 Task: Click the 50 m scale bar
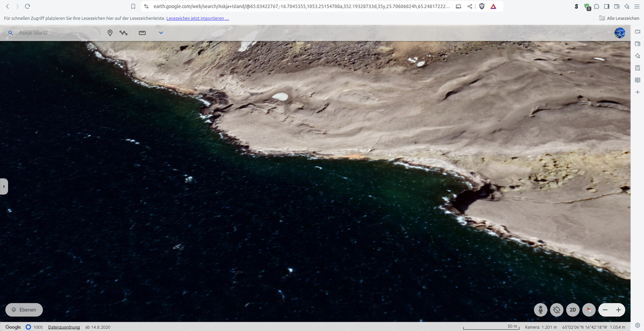pos(491,327)
